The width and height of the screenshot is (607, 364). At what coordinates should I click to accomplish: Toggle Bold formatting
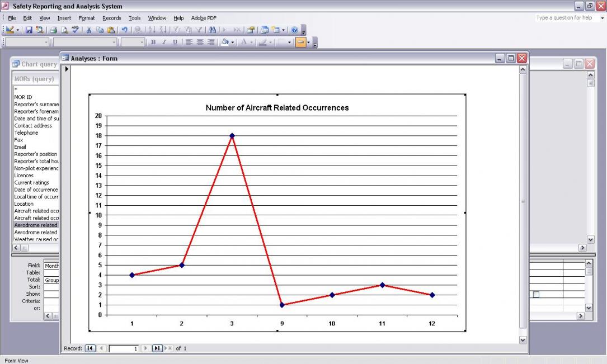(153, 42)
